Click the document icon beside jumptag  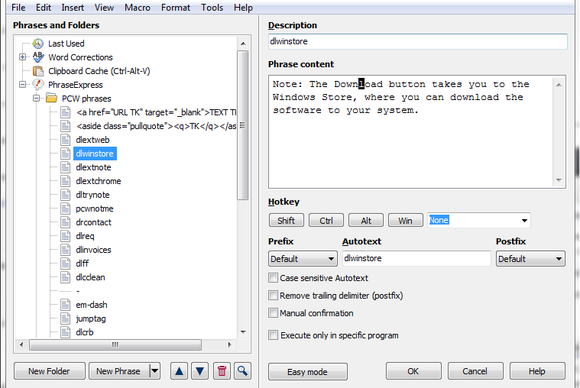(x=65, y=318)
